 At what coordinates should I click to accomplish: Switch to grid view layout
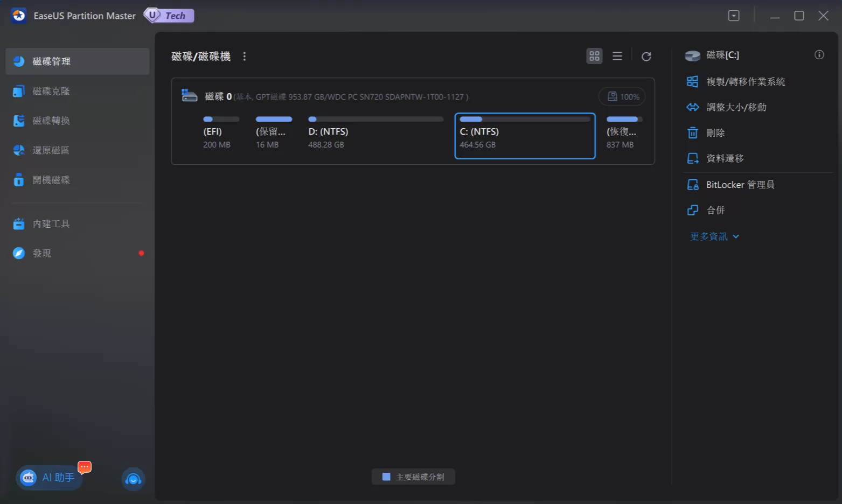tap(594, 56)
